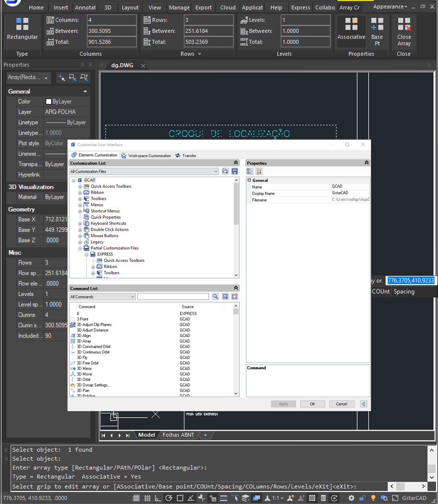
Task: Click the Quick Select lightning icon
Action: pos(84,77)
